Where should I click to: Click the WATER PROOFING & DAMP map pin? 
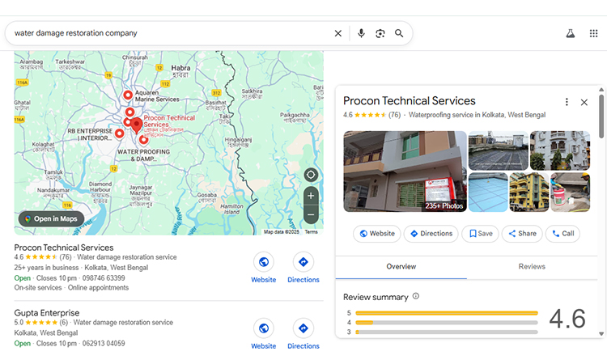143,139
